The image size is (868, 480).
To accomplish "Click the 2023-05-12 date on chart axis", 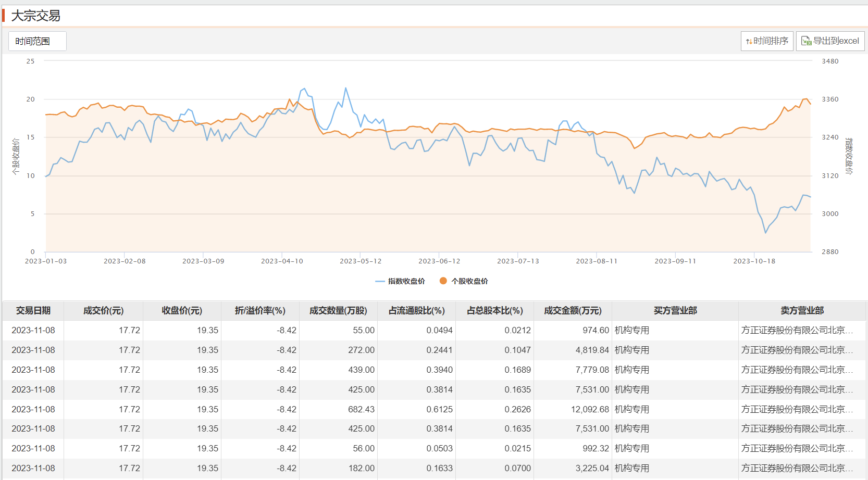I will [361, 261].
